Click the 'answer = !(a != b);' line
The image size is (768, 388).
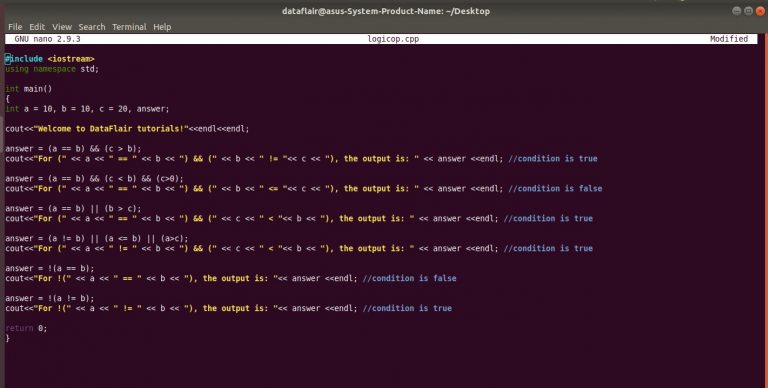(49, 298)
